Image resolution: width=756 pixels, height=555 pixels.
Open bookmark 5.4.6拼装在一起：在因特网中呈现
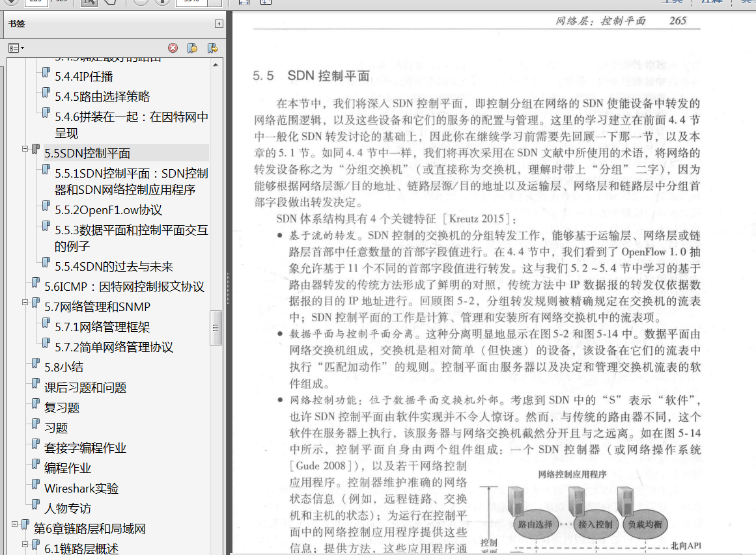[x=131, y=125]
